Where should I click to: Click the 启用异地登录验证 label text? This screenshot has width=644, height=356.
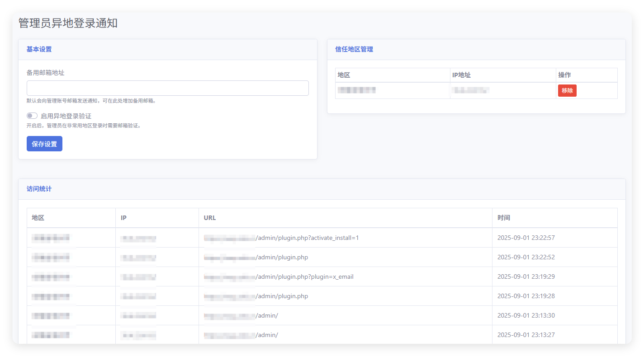tap(66, 116)
